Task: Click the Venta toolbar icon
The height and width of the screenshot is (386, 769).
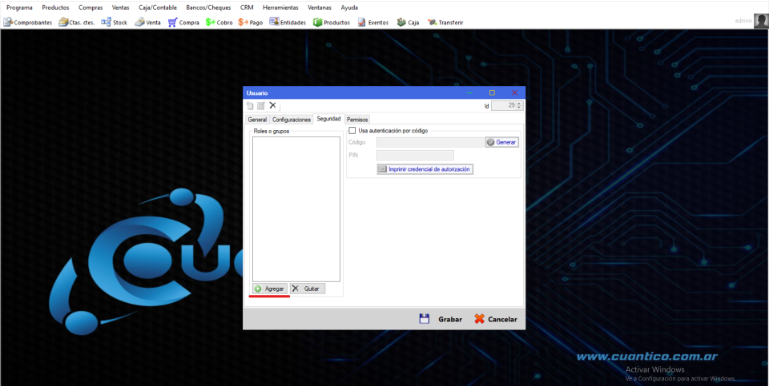Action: click(148, 23)
